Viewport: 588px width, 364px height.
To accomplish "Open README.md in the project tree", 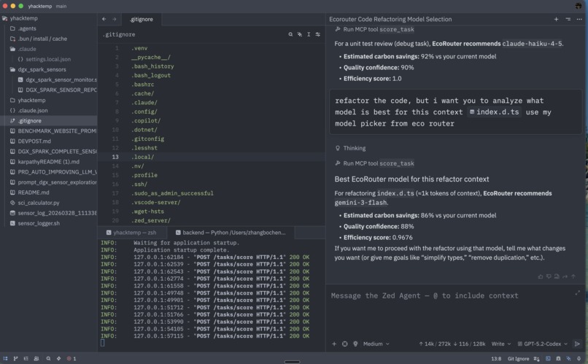I will [x=34, y=193].
